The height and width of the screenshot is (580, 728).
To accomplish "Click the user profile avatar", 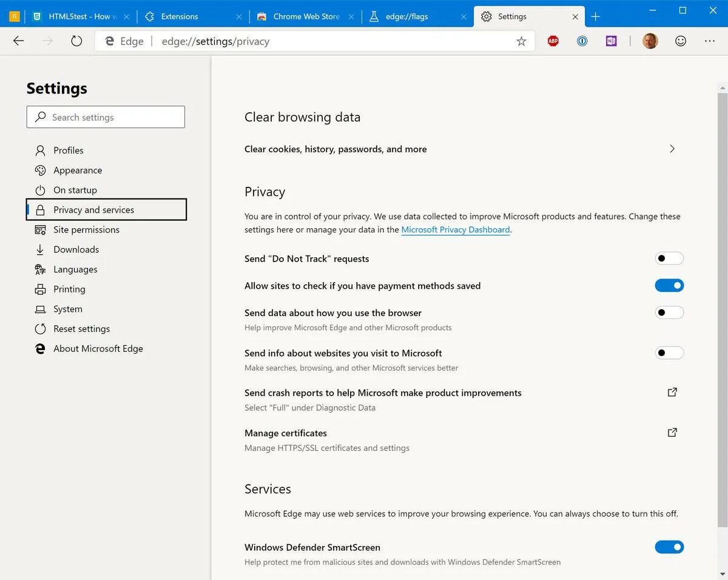I will (x=650, y=41).
